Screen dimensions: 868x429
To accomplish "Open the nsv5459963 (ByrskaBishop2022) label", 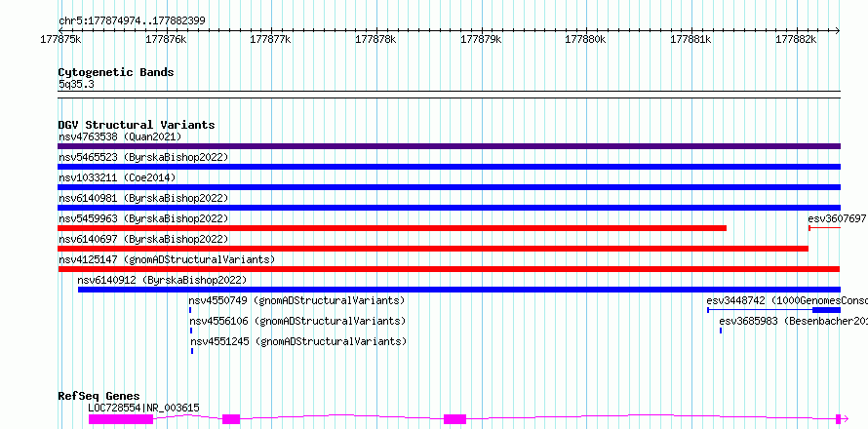I will [143, 218].
